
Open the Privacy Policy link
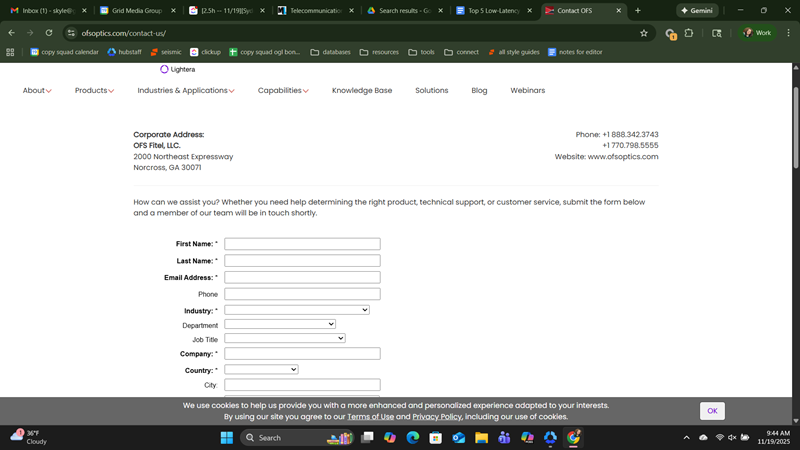tap(437, 416)
